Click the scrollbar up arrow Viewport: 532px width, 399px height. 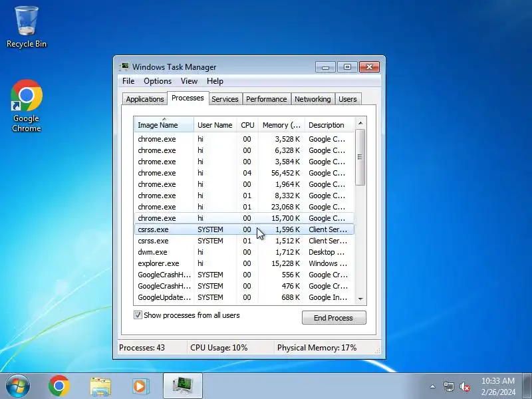[x=360, y=123]
